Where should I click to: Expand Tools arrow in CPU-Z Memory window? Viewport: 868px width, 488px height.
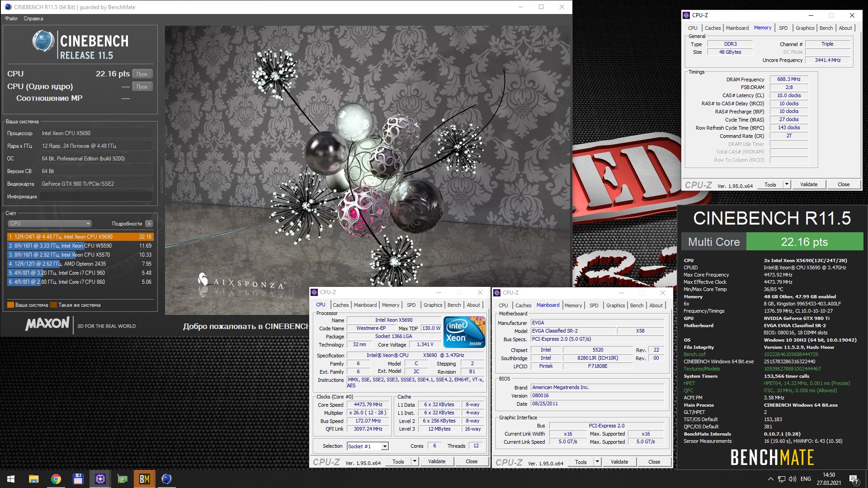pos(787,184)
